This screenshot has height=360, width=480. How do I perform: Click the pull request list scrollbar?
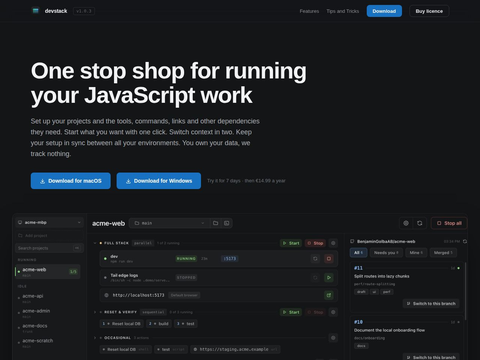465,292
